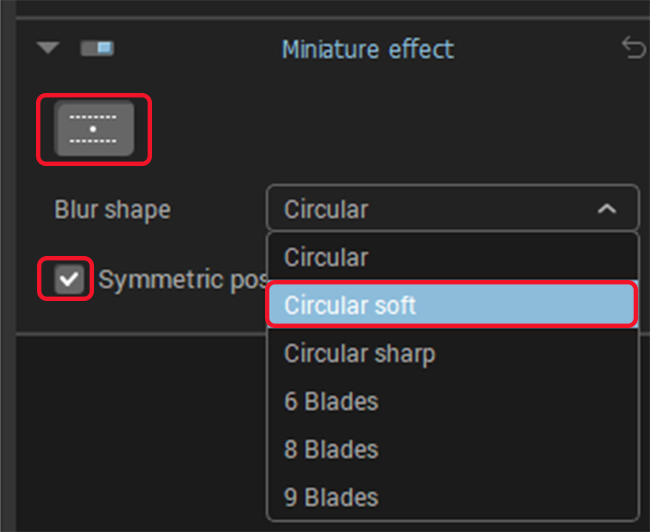The height and width of the screenshot is (532, 650).
Task: Choose Circular from the Blur shape list
Action: tap(326, 257)
